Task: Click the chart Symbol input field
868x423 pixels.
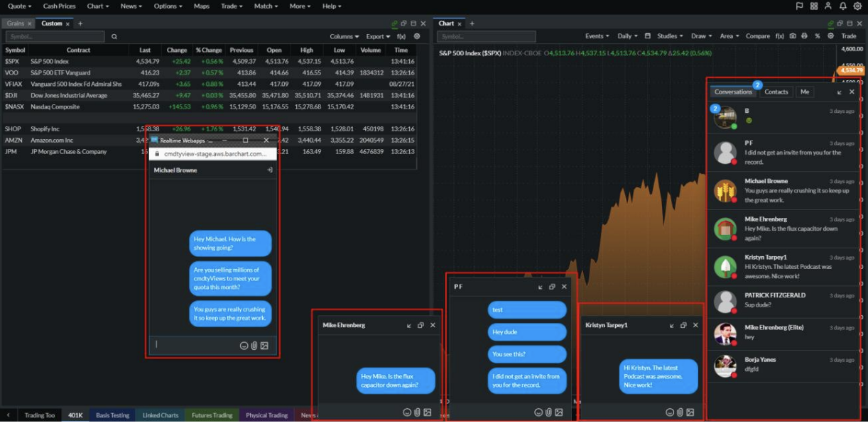Action: 487,36
